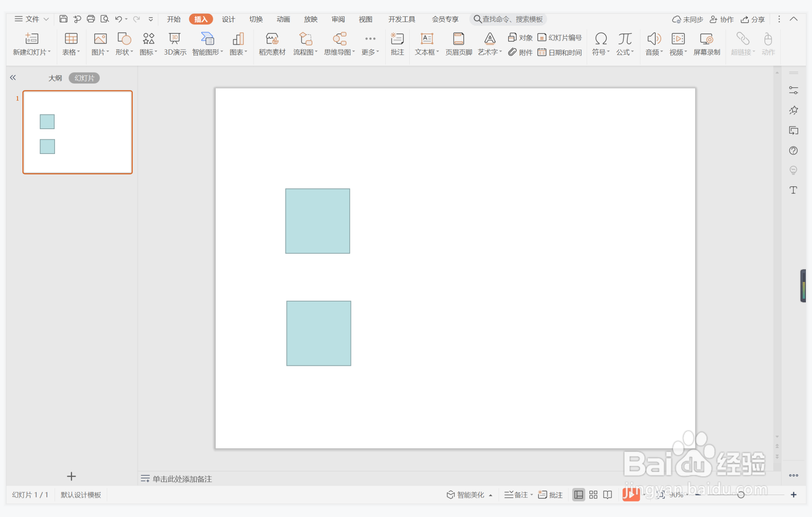
Task: Click zoom in plus button
Action: click(793, 495)
